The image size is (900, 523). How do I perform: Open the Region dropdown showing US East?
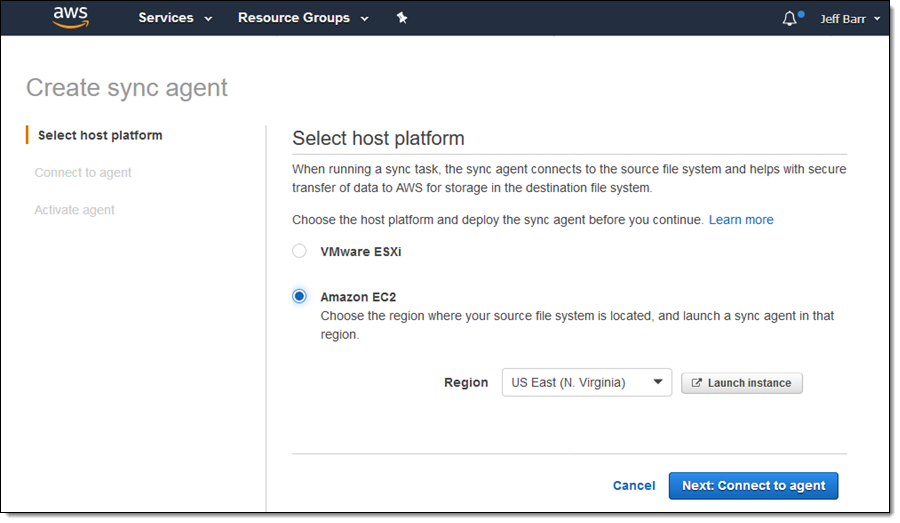(586, 382)
